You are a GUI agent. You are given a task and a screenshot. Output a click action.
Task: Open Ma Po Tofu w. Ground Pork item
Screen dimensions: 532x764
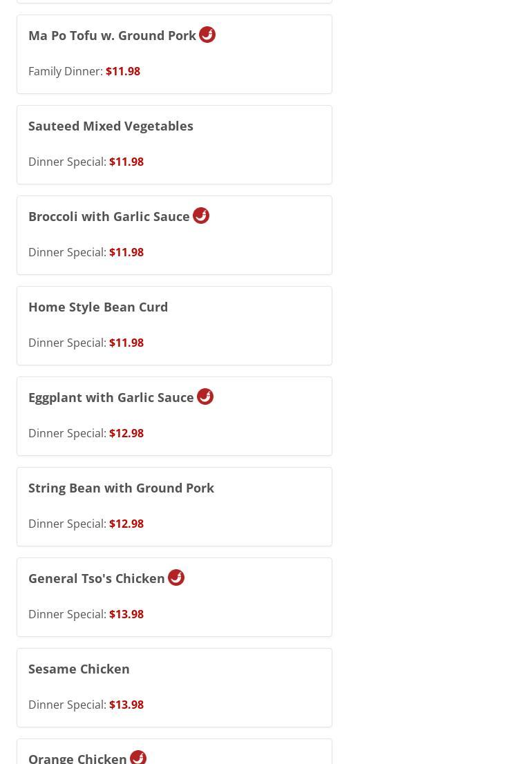coord(112,36)
